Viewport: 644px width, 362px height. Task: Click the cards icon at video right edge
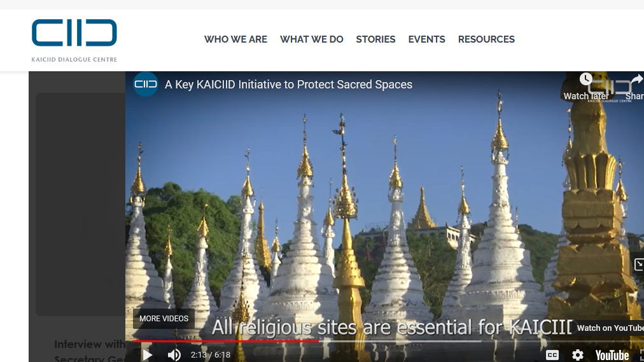639,265
